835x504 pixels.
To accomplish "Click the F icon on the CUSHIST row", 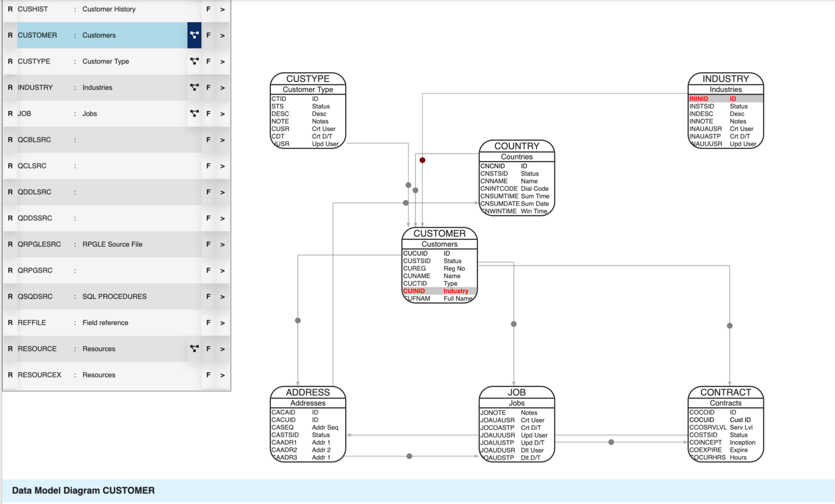I will 208,9.
